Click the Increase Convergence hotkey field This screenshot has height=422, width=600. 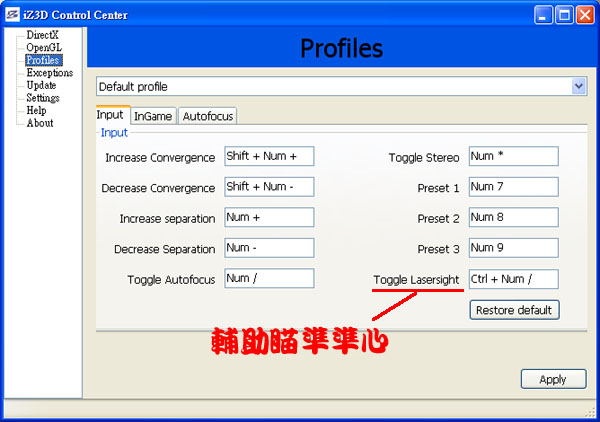click(x=269, y=156)
